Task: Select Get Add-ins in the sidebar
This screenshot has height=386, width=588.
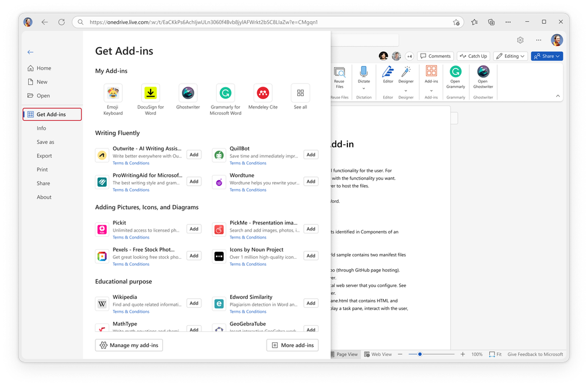Action: tap(52, 114)
